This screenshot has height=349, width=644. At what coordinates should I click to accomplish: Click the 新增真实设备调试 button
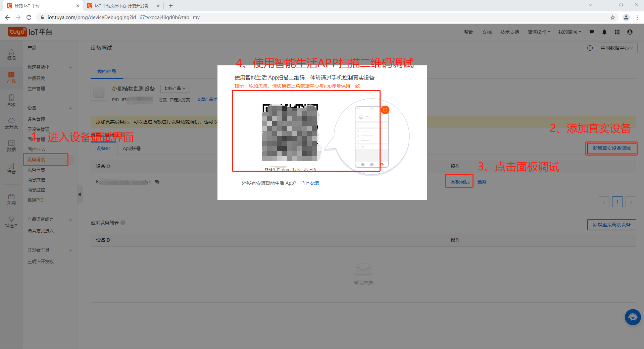point(611,148)
